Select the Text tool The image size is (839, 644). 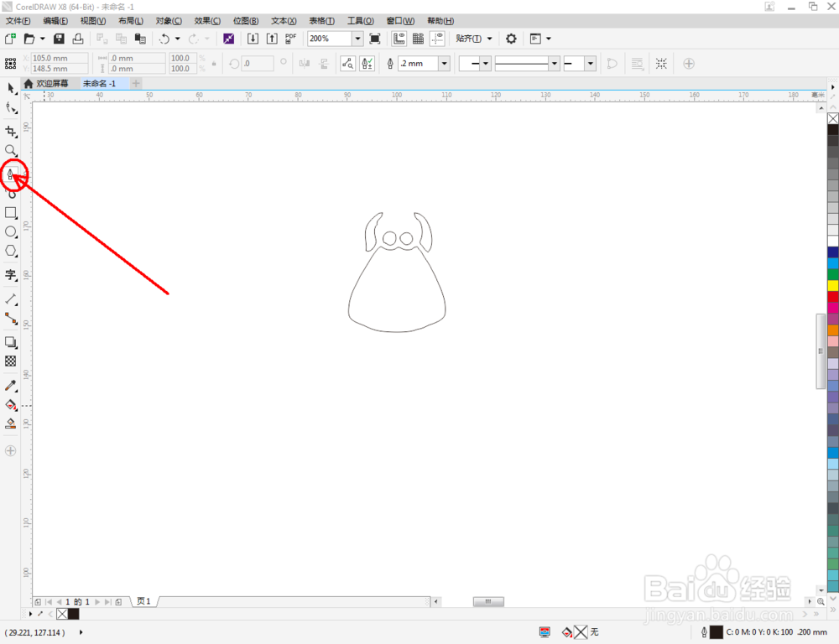(x=11, y=275)
